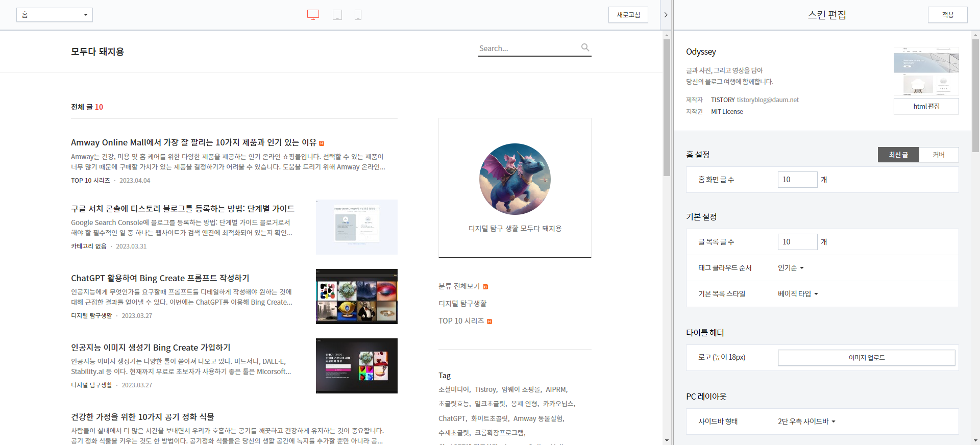Click the 암웨이 쇼핑몰 tag
The width and height of the screenshot is (980, 445).
520,389
